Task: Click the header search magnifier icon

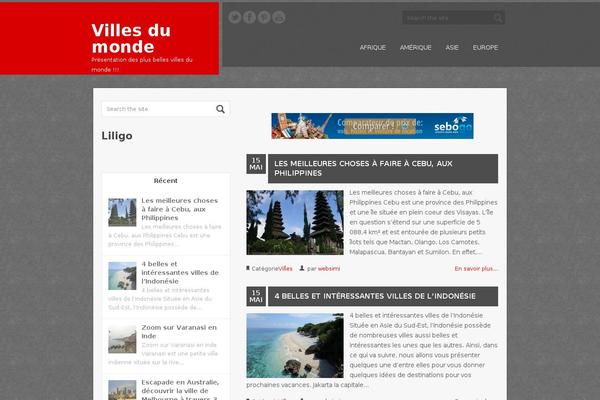Action: click(x=498, y=18)
